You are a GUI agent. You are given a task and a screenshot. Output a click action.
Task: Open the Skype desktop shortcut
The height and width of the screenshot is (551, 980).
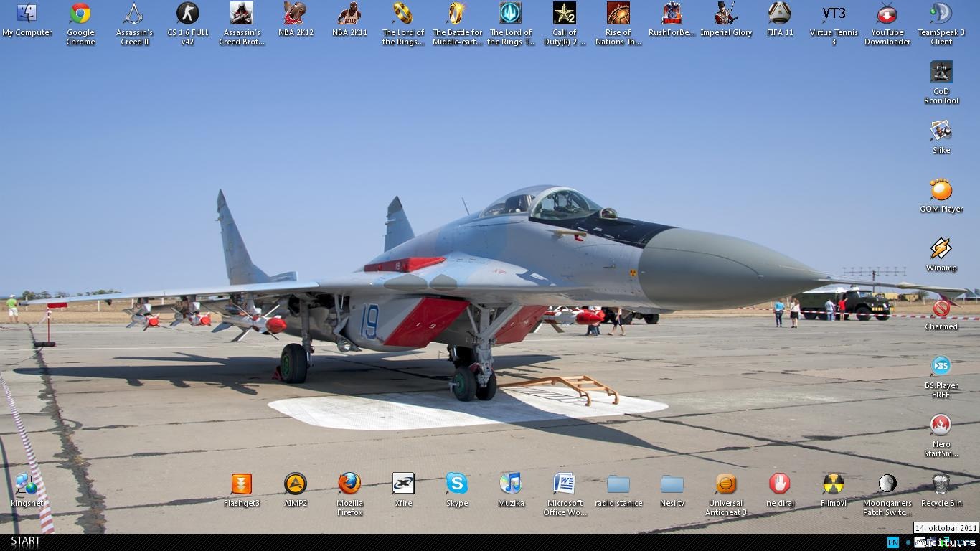tap(457, 484)
